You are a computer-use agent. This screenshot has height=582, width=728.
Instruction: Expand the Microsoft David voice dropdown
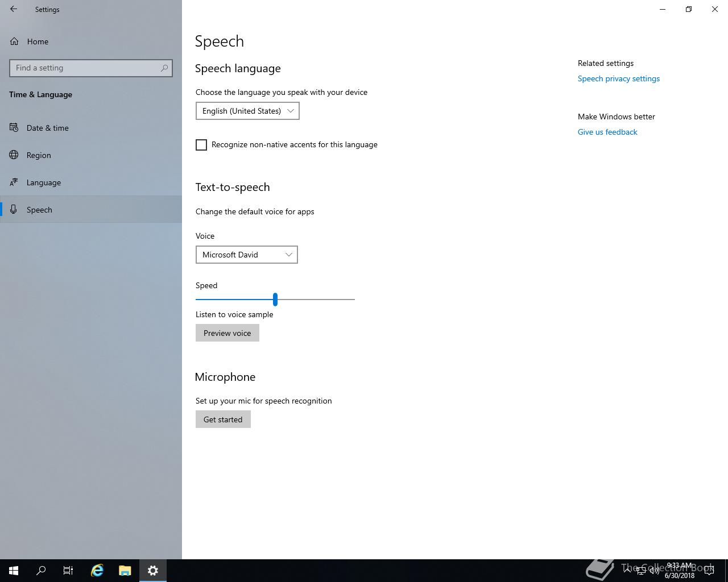(247, 255)
